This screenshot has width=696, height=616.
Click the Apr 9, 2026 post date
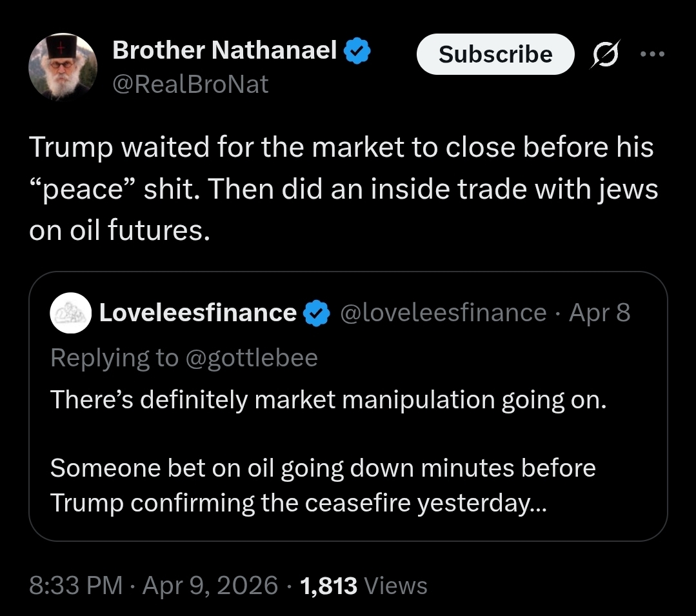coord(210,586)
